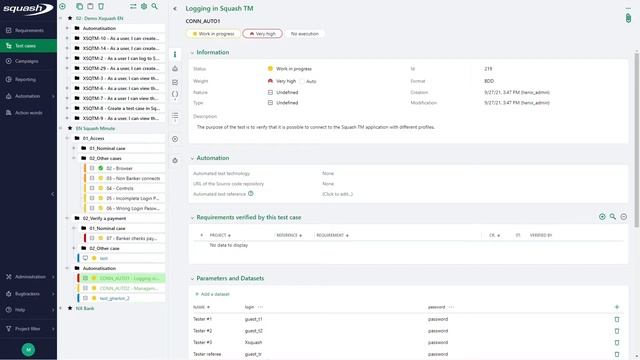
Task: Delete the Tester #3 dataset row
Action: point(617,342)
